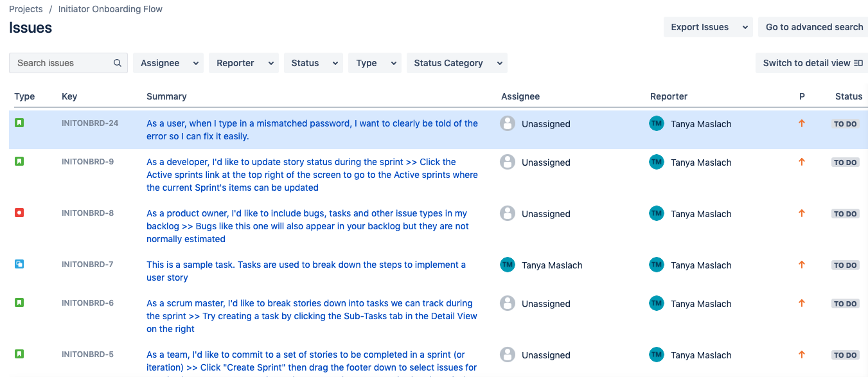This screenshot has height=377, width=868.
Task: Click the Search issues input field
Action: pos(68,63)
